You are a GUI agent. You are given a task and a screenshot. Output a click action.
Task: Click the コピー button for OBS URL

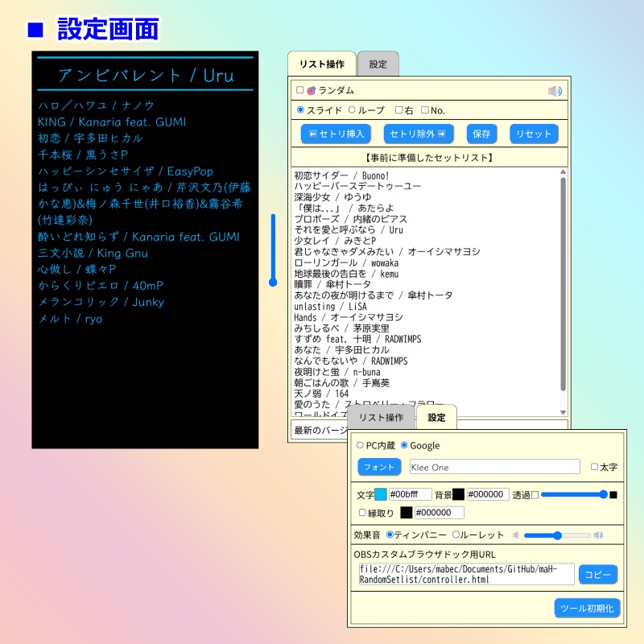click(x=598, y=574)
